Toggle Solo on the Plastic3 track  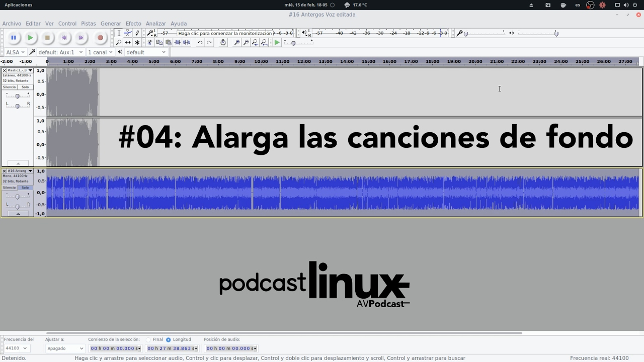25,87
